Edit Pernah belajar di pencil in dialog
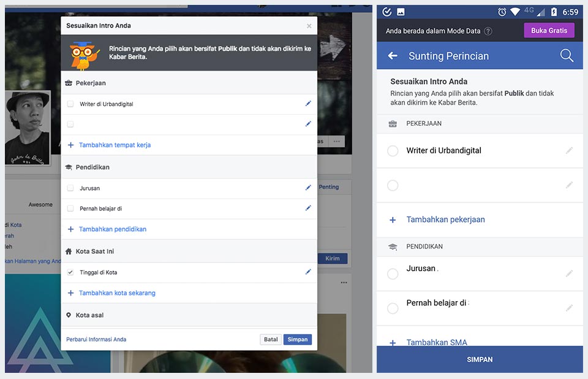This screenshot has height=379, width=588. (x=308, y=208)
